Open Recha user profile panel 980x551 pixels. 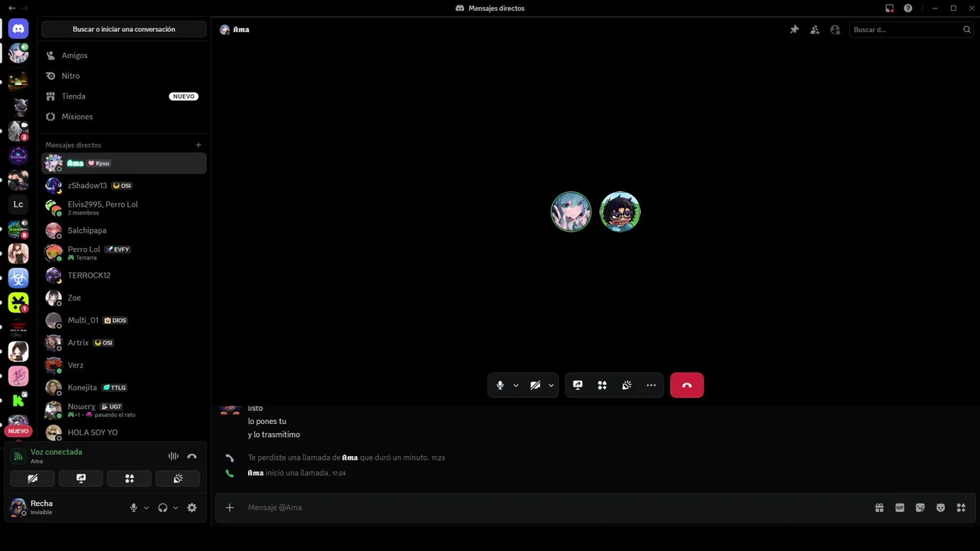(x=66, y=507)
